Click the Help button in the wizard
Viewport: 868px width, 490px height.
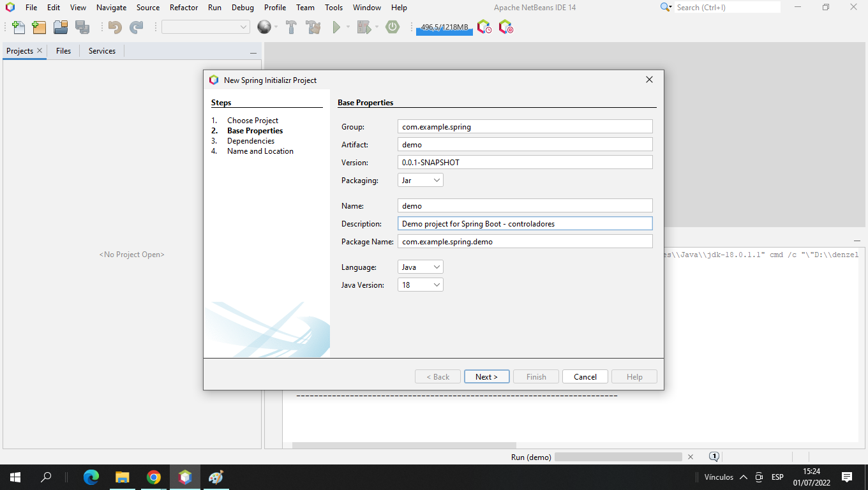[634, 376]
